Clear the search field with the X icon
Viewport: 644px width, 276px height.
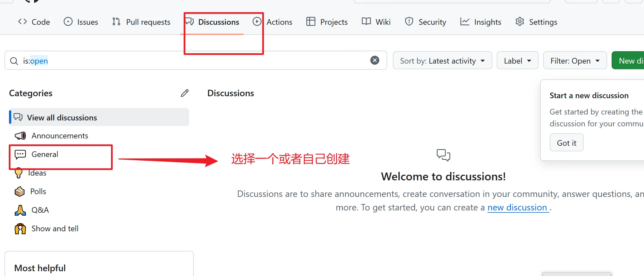[375, 60]
